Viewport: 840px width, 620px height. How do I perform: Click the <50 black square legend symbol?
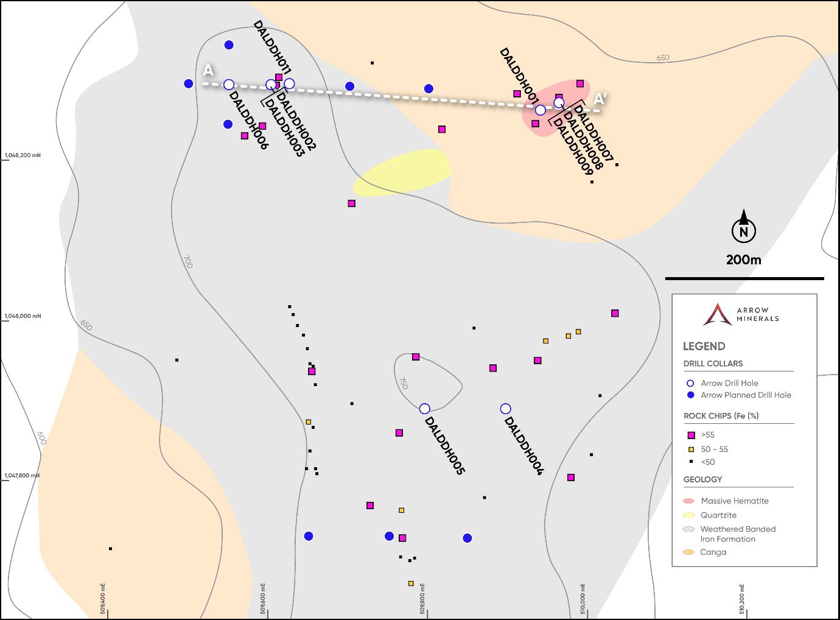691,462
